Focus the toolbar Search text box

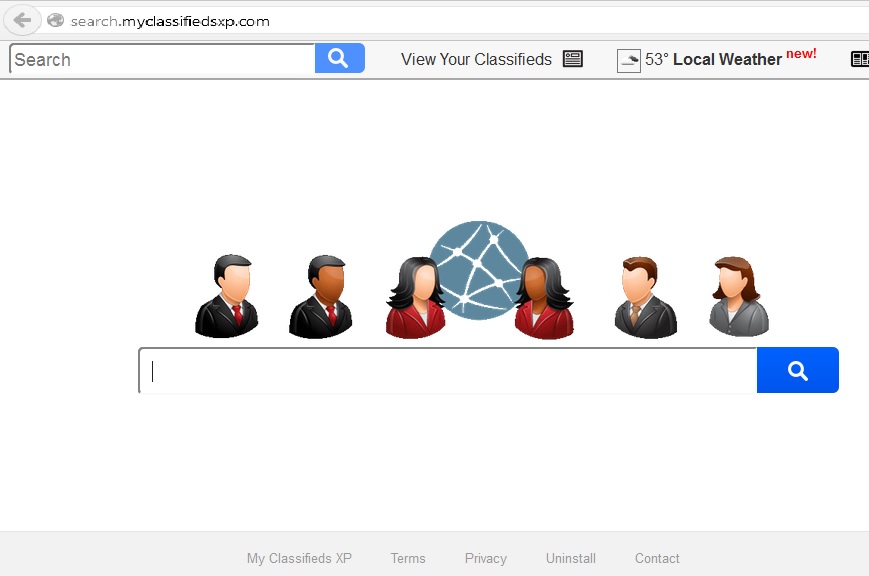162,59
